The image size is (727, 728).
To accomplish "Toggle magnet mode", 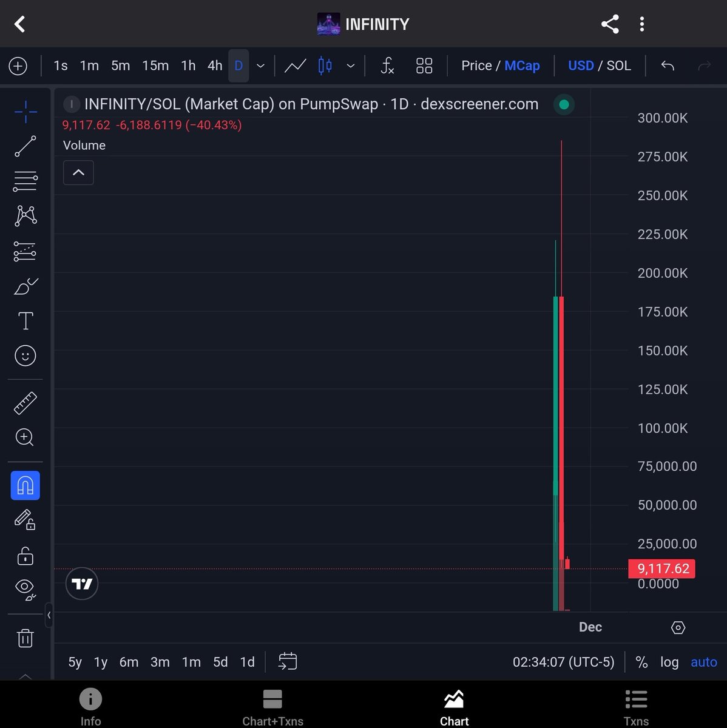I will (25, 485).
